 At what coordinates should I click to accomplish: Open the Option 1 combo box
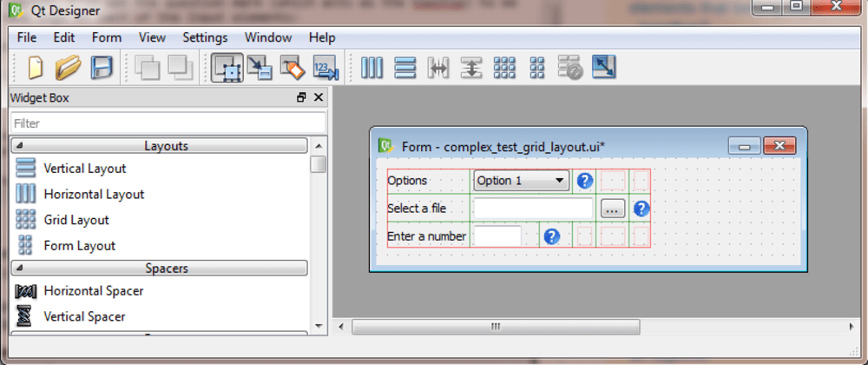click(521, 181)
